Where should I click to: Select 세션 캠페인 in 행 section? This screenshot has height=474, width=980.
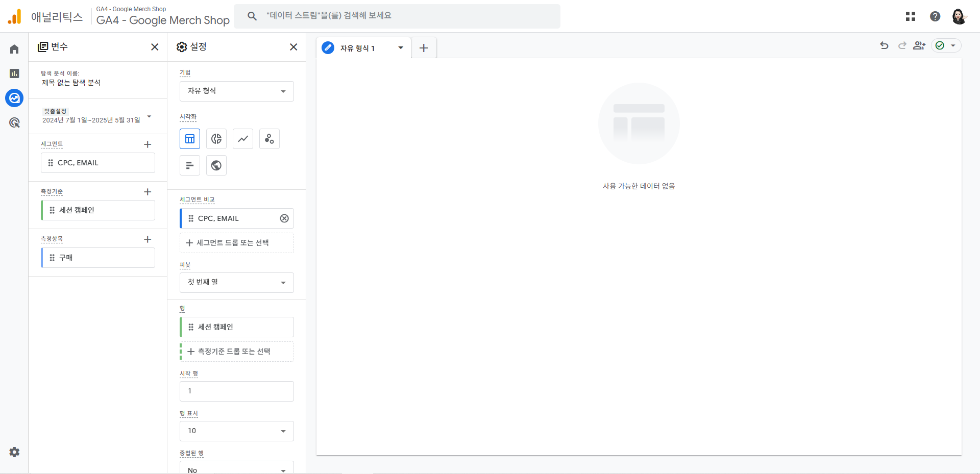pyautogui.click(x=237, y=327)
